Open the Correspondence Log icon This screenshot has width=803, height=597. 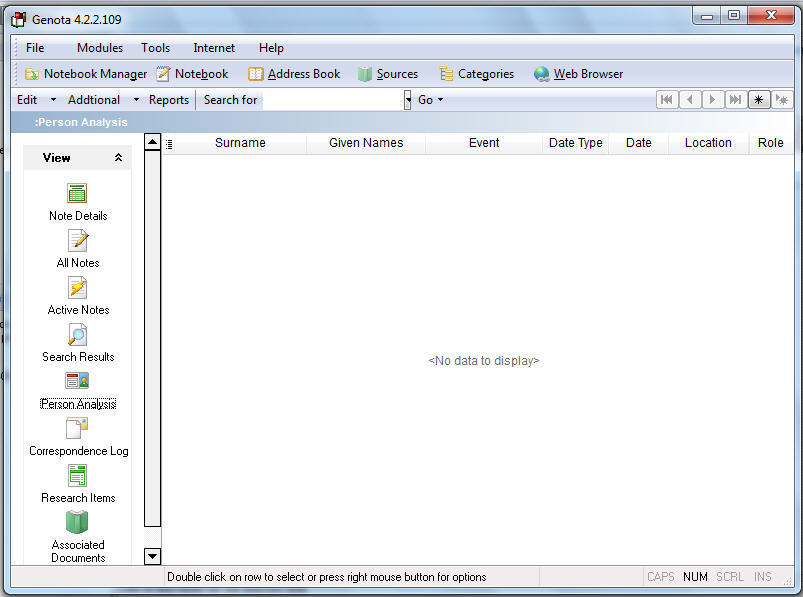click(77, 428)
